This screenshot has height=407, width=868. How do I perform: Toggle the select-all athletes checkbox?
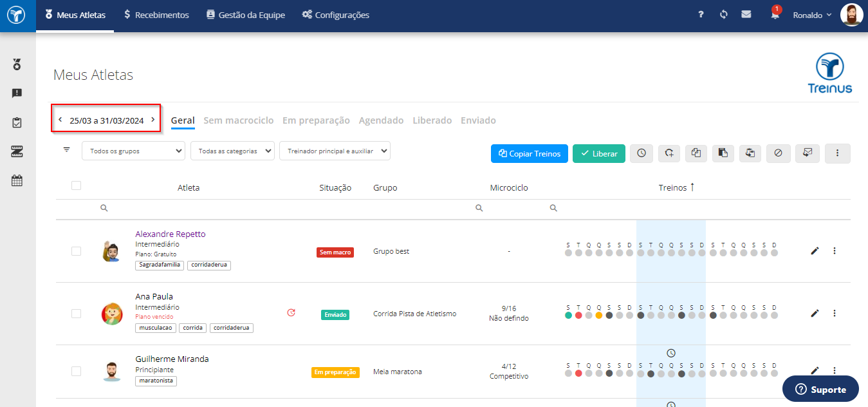point(76,185)
